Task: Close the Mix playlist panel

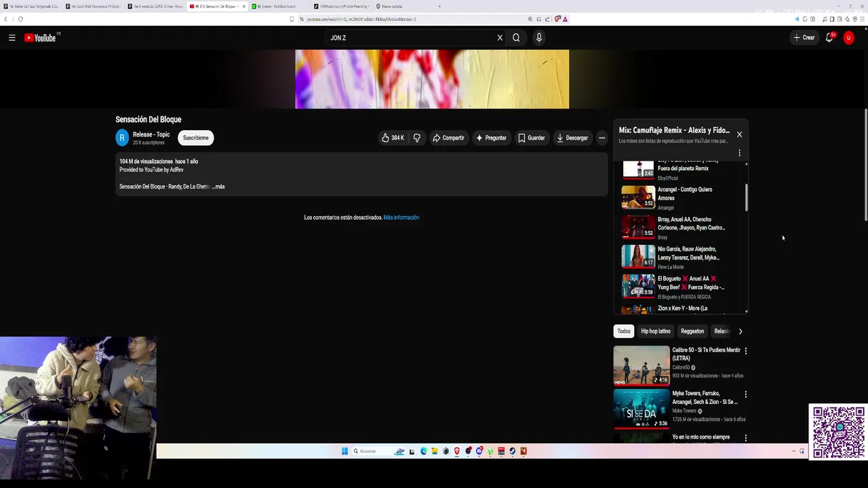Action: (739, 135)
